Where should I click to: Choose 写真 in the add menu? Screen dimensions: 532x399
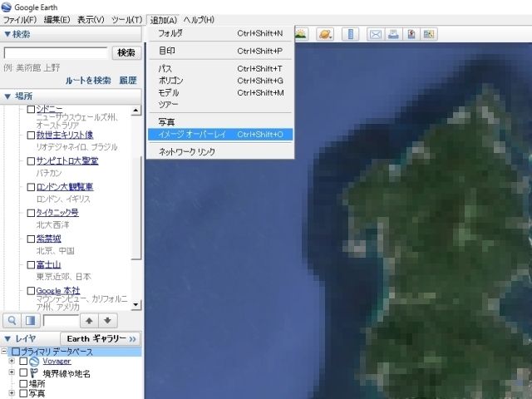(x=220, y=122)
